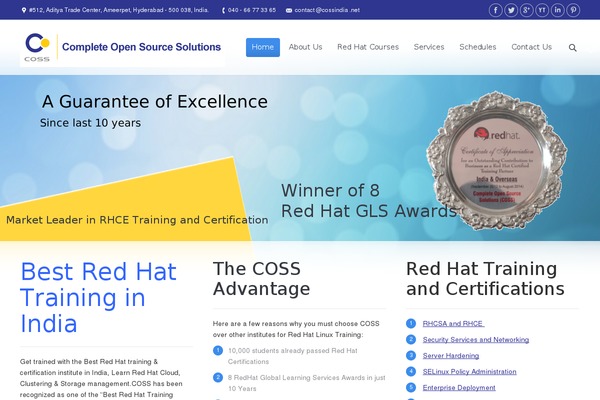Click 'A Guarantee of Excellence' banner heading
Screen dimensions: 600x400
155,102
